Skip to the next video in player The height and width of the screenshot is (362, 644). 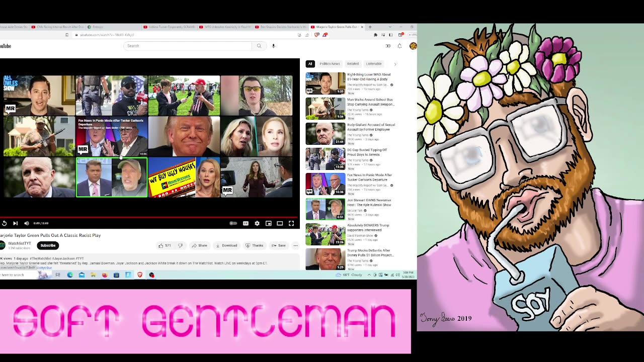pos(15,223)
